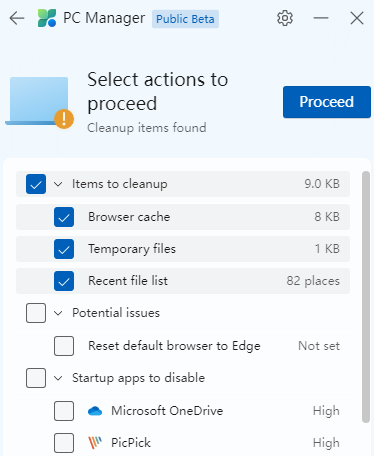Click the Proceed button
Image resolution: width=374 pixels, height=456 pixels.
point(327,102)
